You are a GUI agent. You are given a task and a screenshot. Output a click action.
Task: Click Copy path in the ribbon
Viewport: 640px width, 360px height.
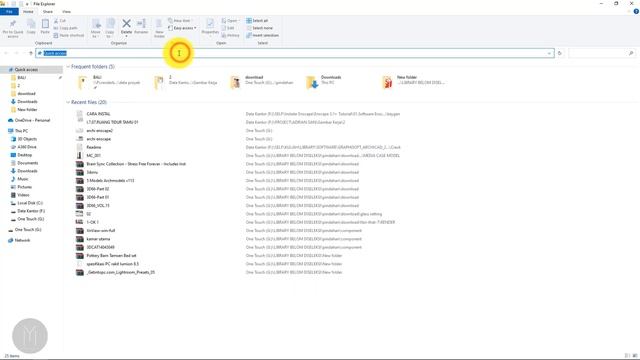pos(65,28)
